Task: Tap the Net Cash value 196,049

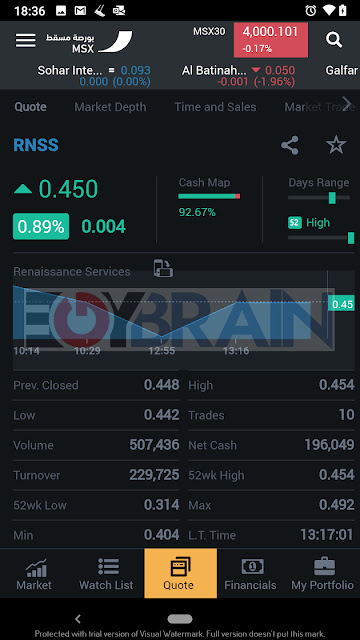Action: tap(329, 445)
